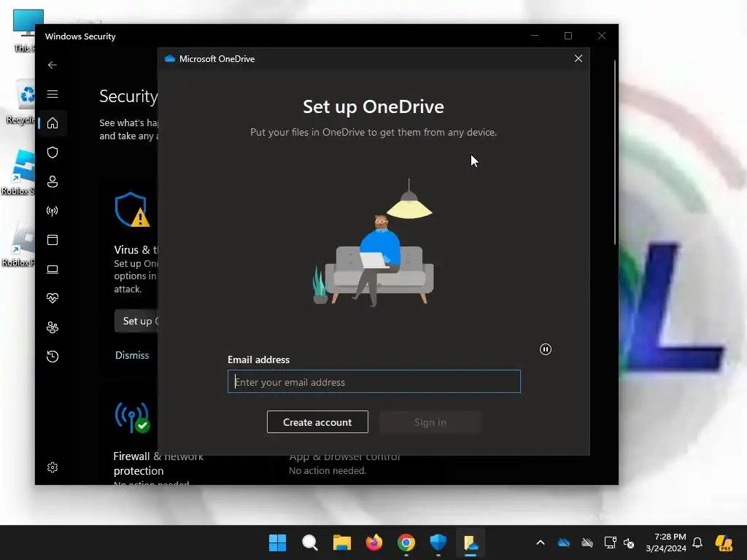Open Windows Security settings gear
The image size is (747, 560).
pos(53,467)
